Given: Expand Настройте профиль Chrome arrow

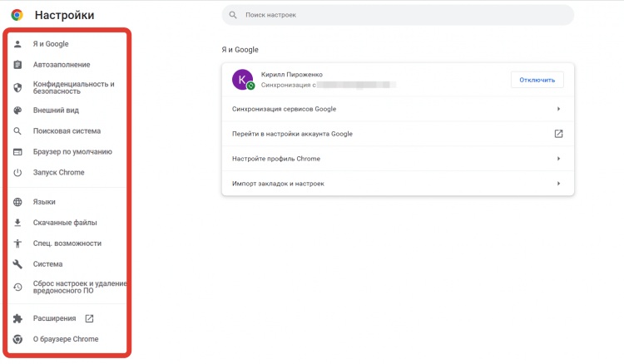Looking at the screenshot, I should 559,159.
